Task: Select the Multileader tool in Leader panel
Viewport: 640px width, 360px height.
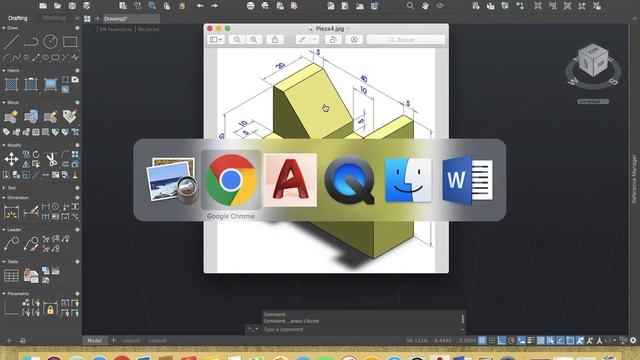Action: (x=11, y=243)
